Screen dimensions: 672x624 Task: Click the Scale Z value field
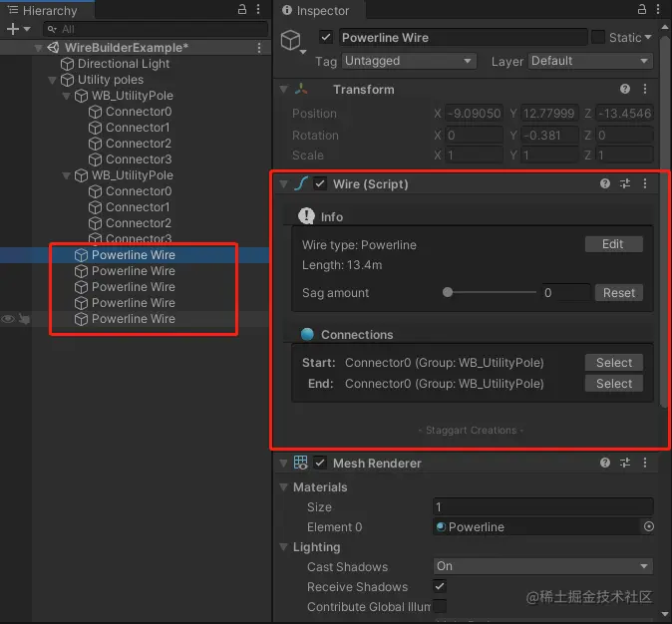(x=625, y=155)
